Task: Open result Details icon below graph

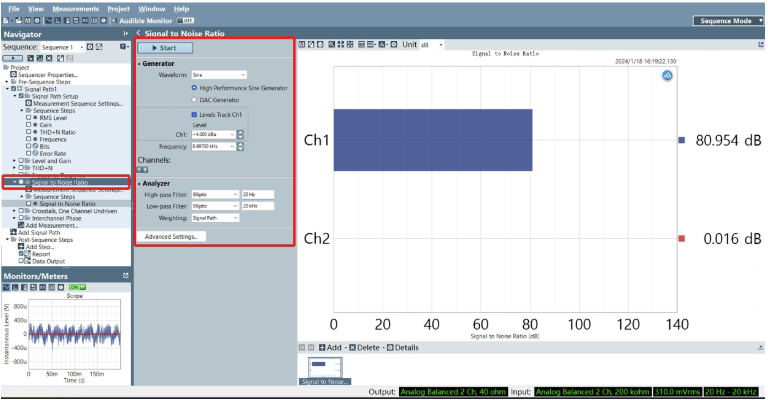Action: click(x=388, y=347)
